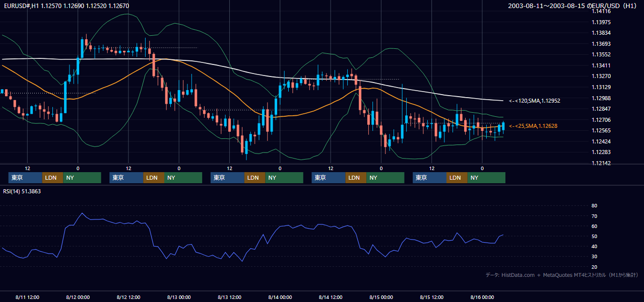The image size is (644, 302).
Task: Select the 1.13834 price level label
Action: 601,33
